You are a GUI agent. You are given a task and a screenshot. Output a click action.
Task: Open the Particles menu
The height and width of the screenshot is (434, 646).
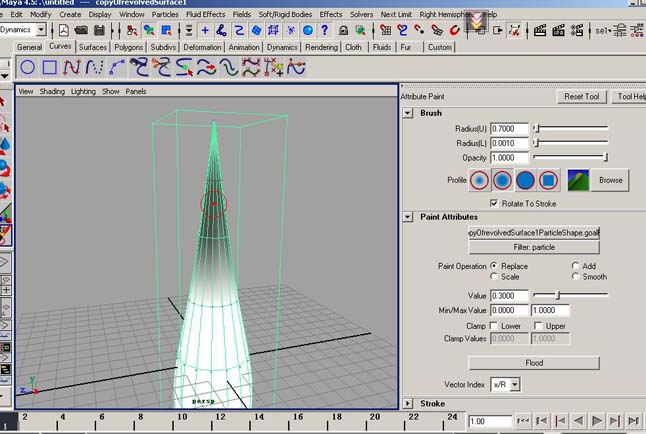click(165, 14)
